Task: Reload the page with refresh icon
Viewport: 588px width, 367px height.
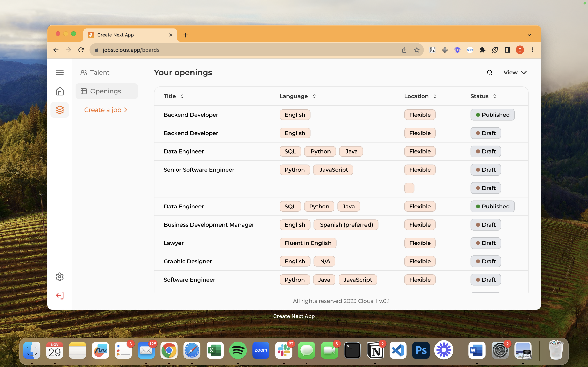Action: click(x=81, y=50)
